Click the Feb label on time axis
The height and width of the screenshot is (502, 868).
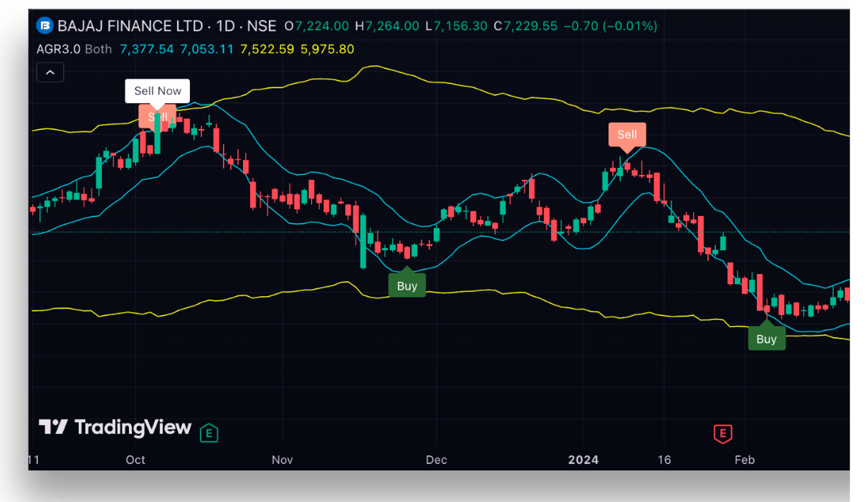745,460
